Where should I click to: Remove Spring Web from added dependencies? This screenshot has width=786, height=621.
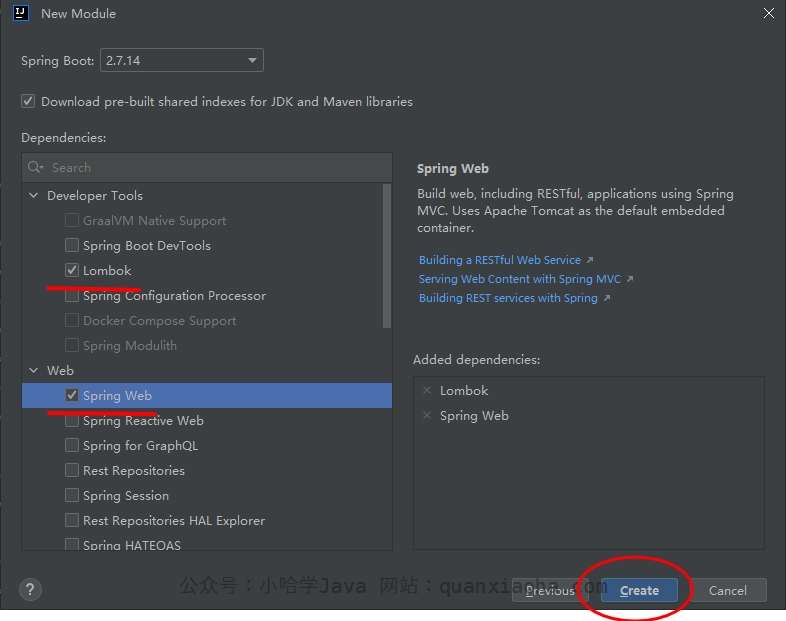(427, 416)
